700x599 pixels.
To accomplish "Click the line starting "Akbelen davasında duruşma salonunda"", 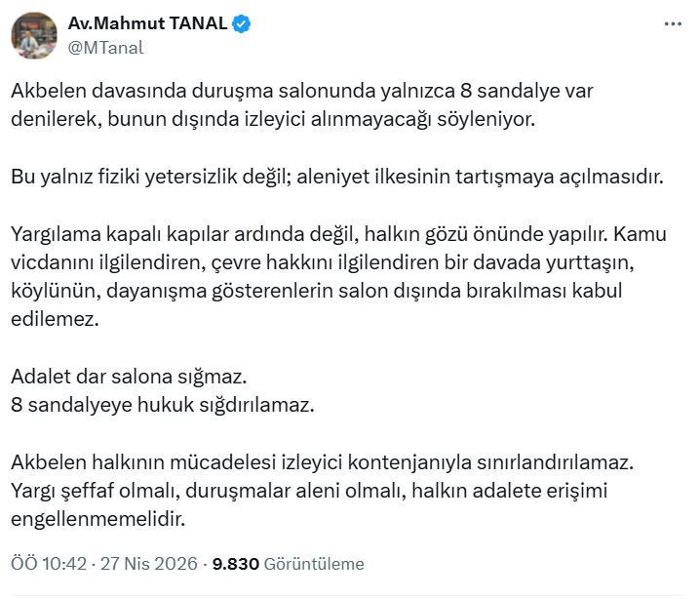I will [x=302, y=92].
